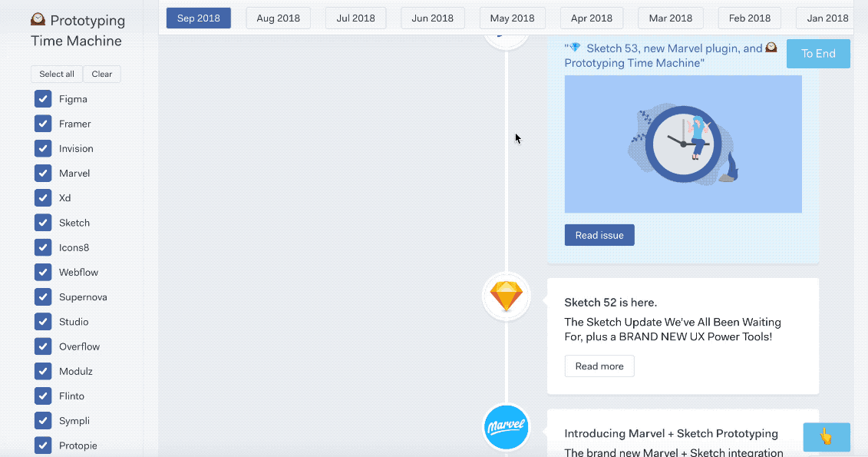Click the To End button
Viewport: 868px width, 457px height.
pyautogui.click(x=818, y=54)
